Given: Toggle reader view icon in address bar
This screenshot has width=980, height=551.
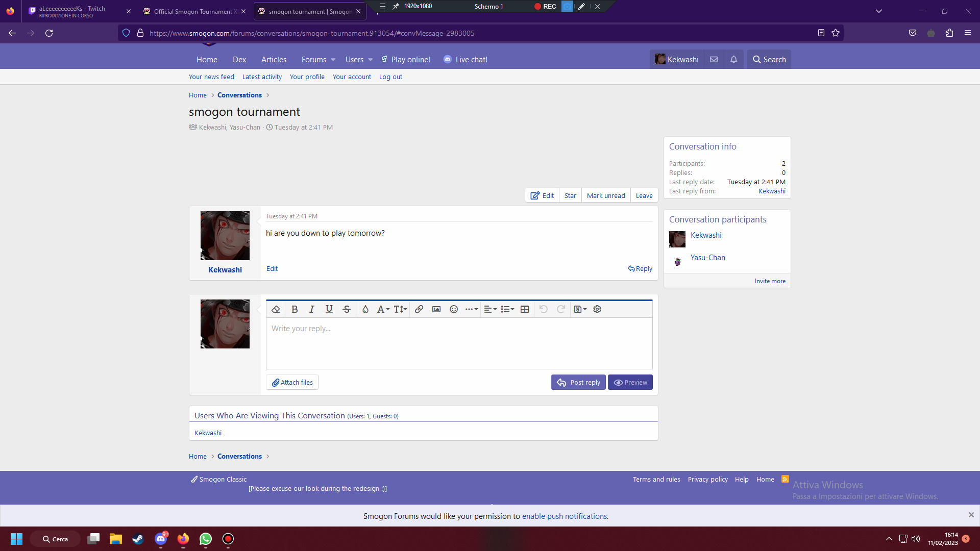Looking at the screenshot, I should 821,33.
